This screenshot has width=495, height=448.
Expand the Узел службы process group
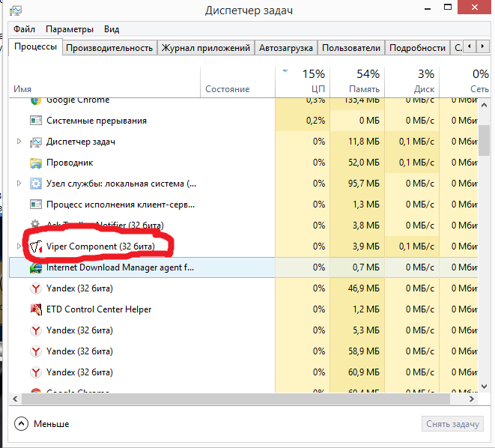pyautogui.click(x=19, y=184)
